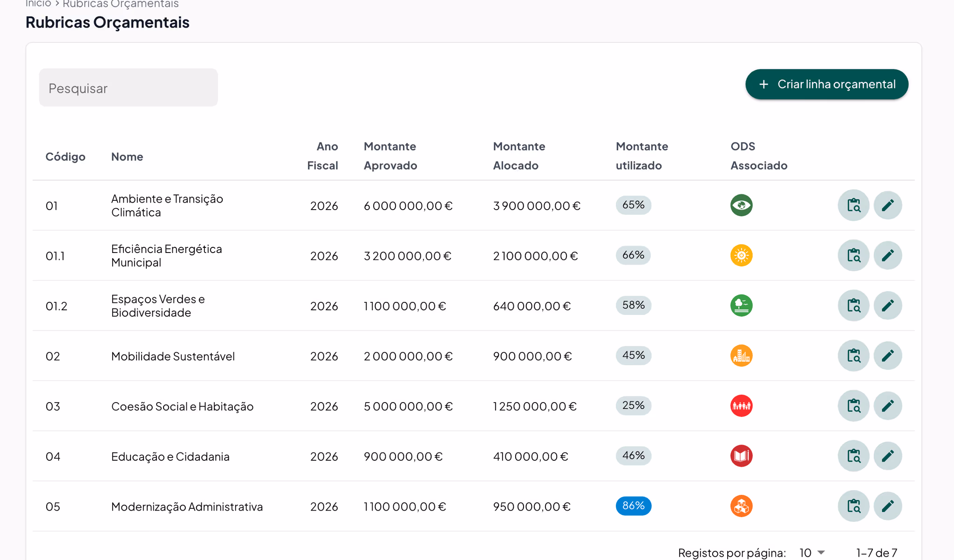Click the sun ODS icon for Eficiência Energética

pyautogui.click(x=742, y=255)
